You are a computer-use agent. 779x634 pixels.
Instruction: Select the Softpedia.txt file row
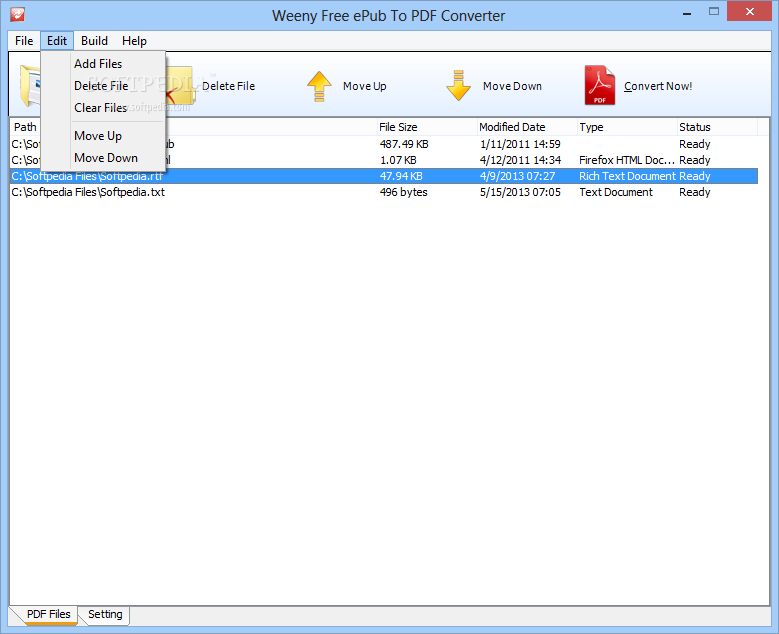384,192
